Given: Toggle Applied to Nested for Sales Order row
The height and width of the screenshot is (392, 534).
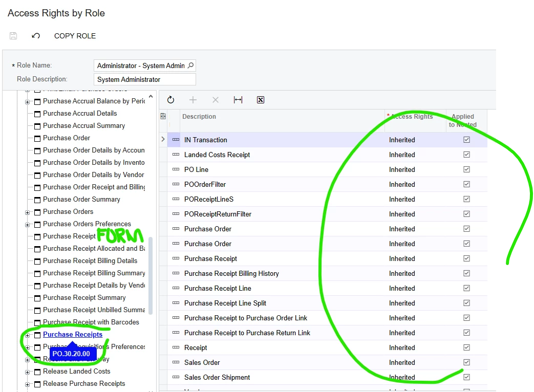Looking at the screenshot, I should [x=466, y=362].
